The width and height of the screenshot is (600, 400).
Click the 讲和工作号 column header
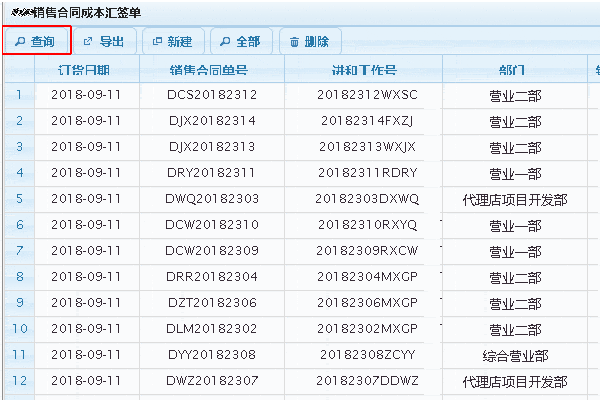click(364, 70)
